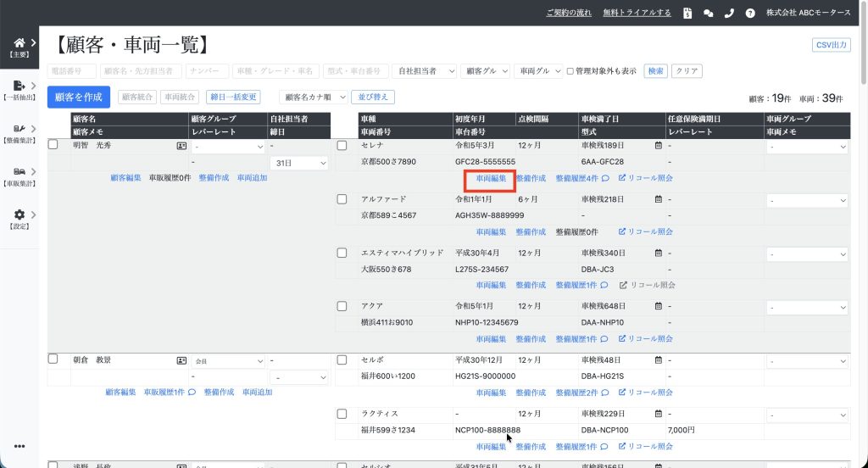The width and height of the screenshot is (868, 468).
Task: Click the three dots at sidebar bottom
Action: 19,446
